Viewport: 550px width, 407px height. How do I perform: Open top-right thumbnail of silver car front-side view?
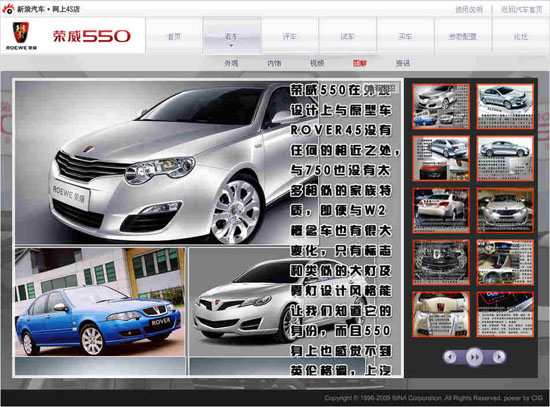tap(505, 107)
